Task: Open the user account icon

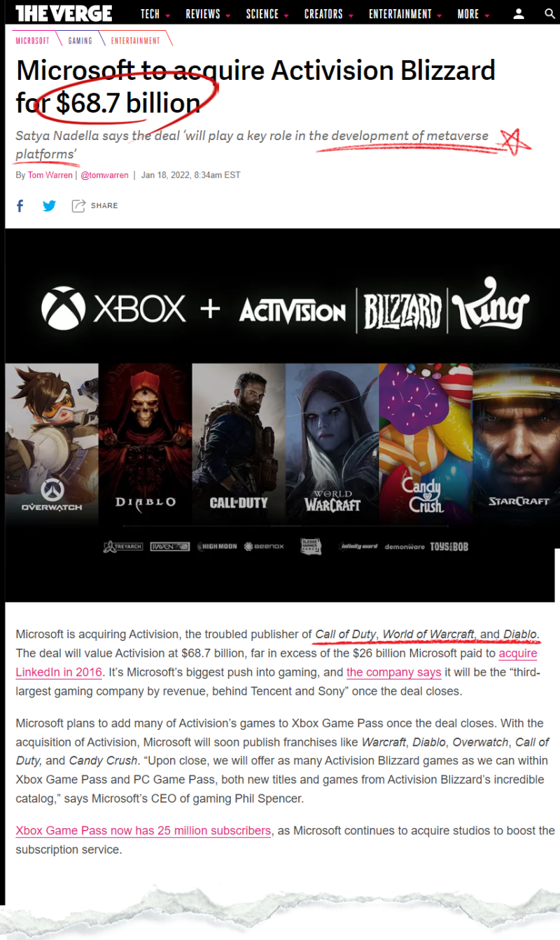Action: (519, 13)
